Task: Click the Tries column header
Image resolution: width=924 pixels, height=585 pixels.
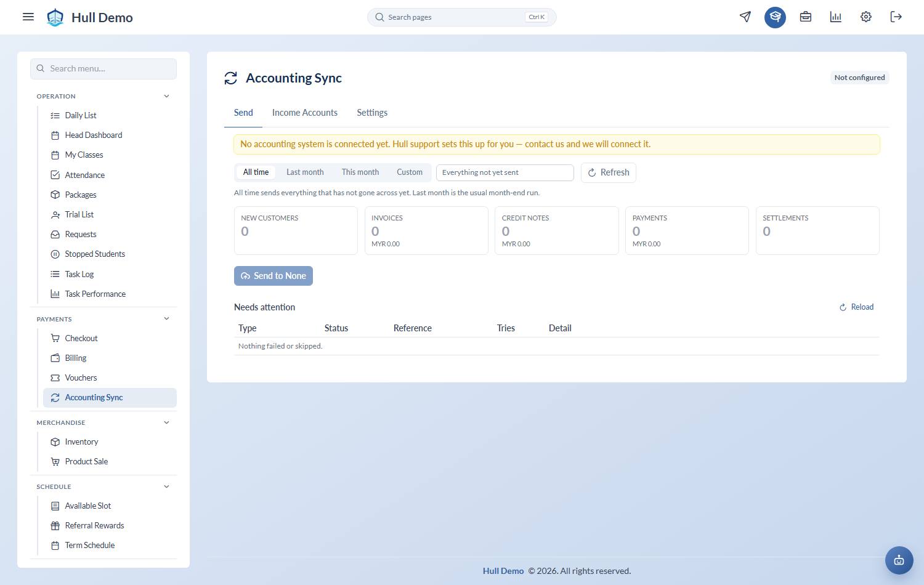Action: (506, 328)
